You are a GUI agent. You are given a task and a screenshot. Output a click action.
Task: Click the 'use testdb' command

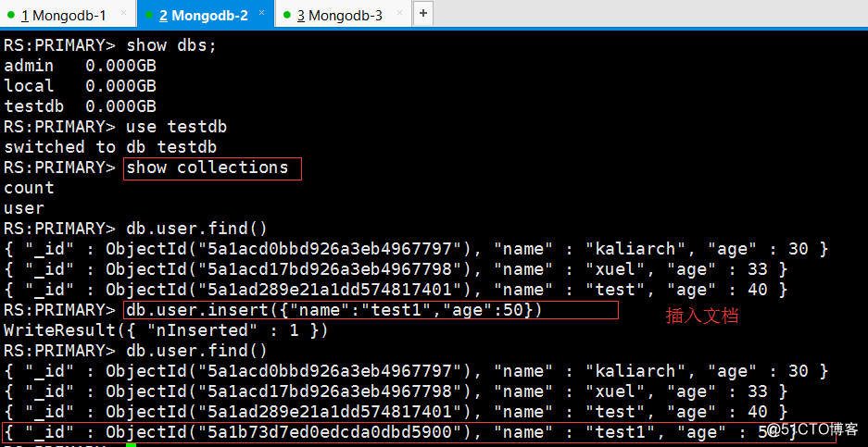[x=177, y=127]
